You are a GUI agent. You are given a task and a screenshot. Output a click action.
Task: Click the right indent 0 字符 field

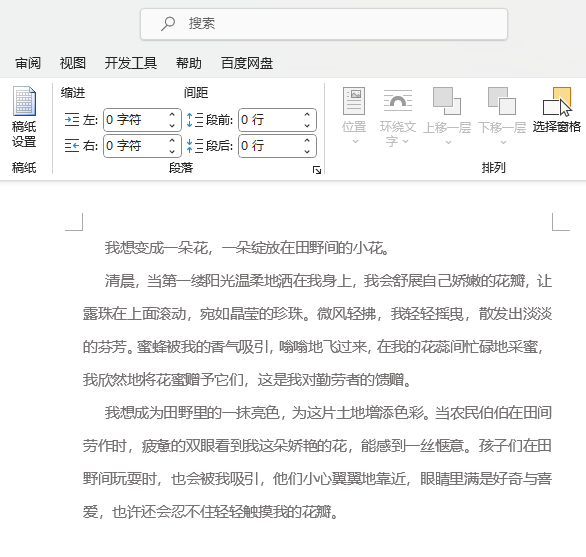[142, 145]
